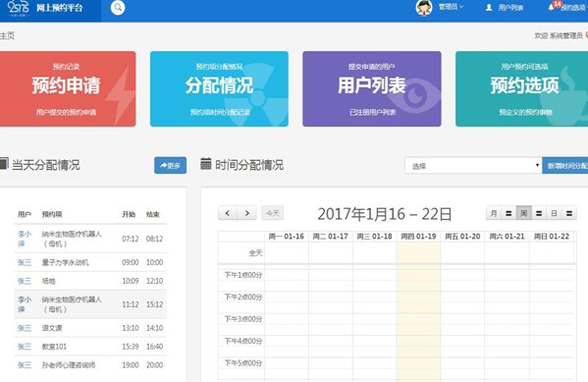
Task: Click the 预约项 column header
Action: coord(52,214)
